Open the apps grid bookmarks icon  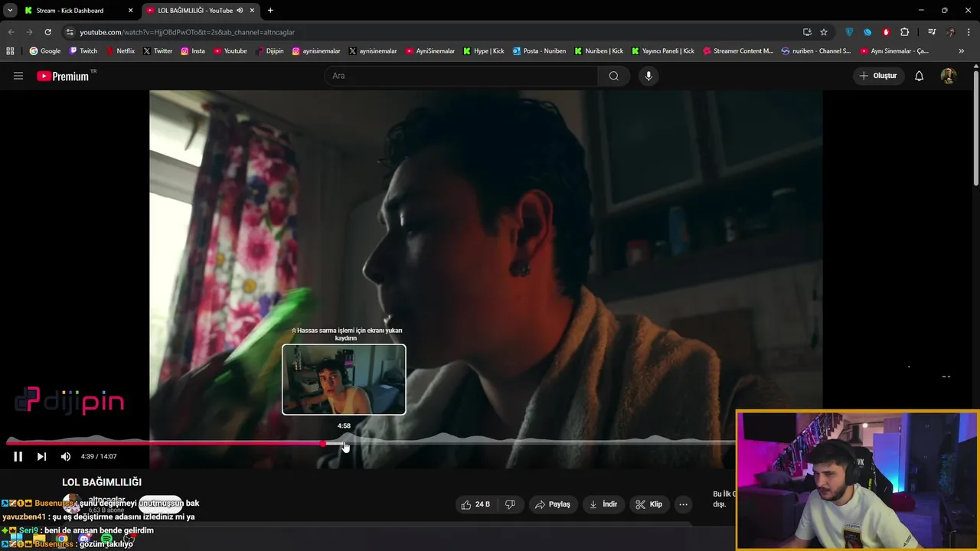tap(10, 51)
